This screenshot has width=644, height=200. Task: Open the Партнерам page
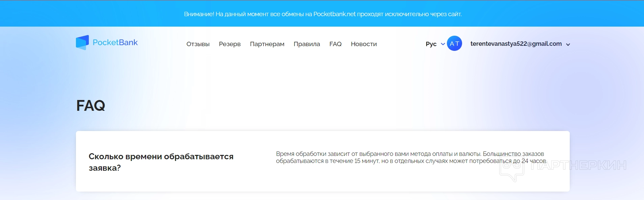[267, 44]
